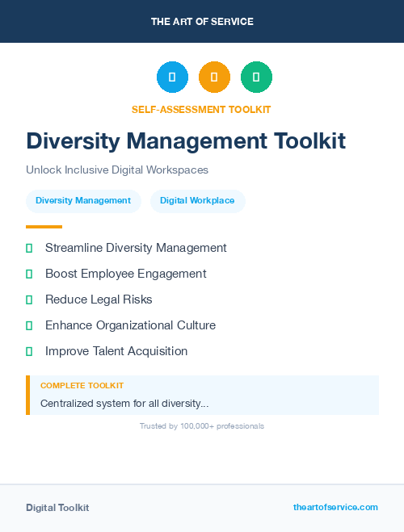Click Boost Employee Engagement text
Viewport: 404px width, 532px height.
point(125,274)
